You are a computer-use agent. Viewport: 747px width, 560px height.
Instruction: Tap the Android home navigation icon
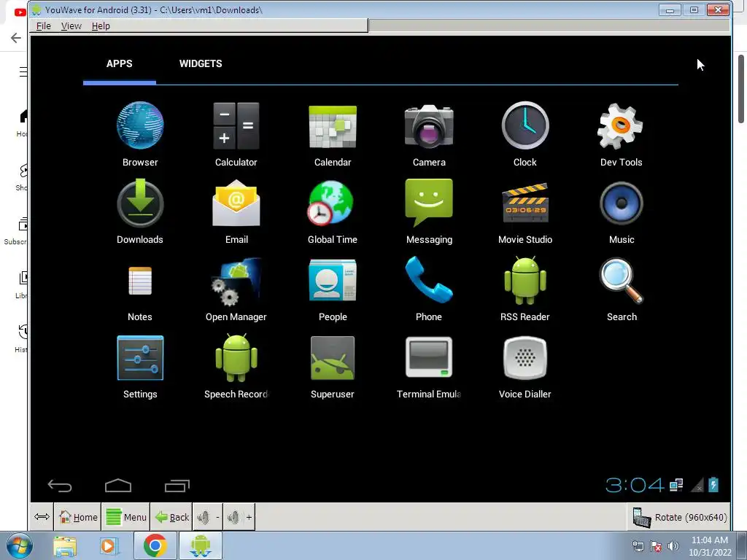tap(118, 486)
